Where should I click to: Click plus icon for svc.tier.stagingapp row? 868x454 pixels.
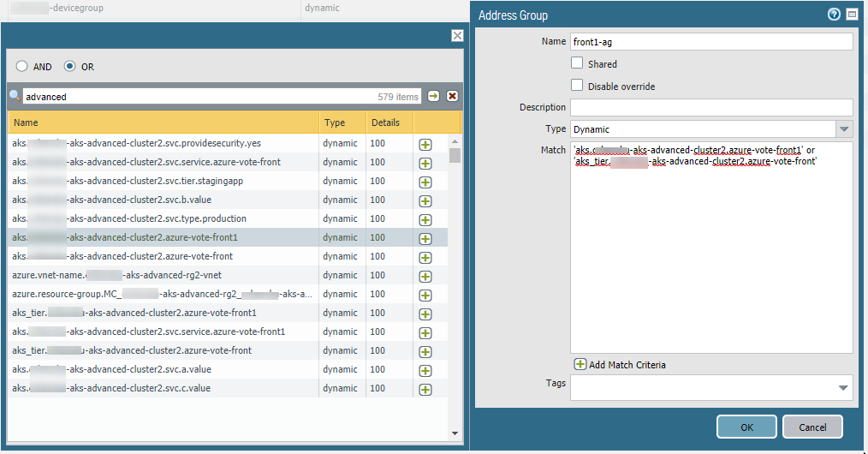point(425,182)
